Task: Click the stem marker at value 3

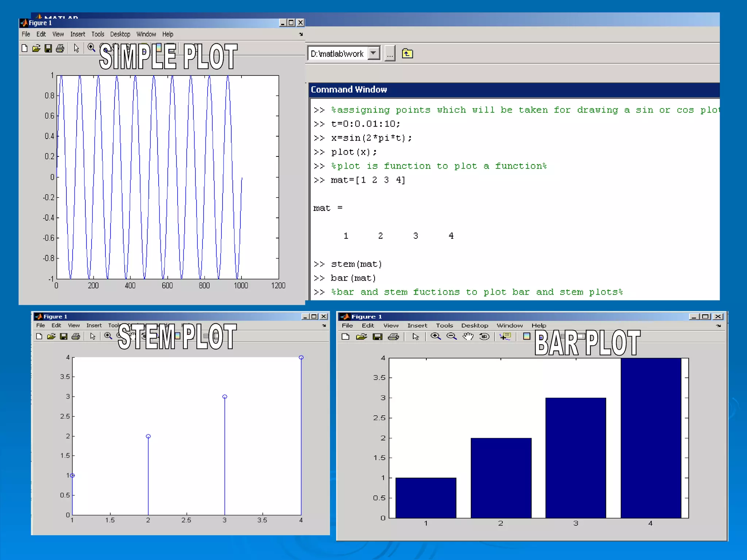Action: pos(225,397)
